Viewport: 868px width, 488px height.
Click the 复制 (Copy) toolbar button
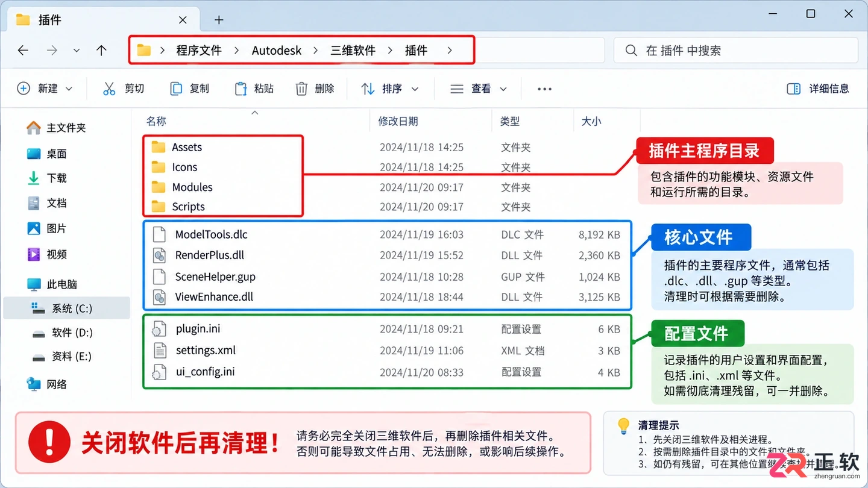(189, 89)
